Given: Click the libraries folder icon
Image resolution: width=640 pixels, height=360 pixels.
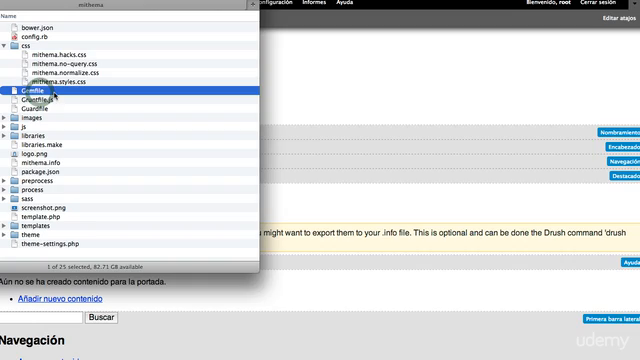Looking at the screenshot, I should click(14, 136).
